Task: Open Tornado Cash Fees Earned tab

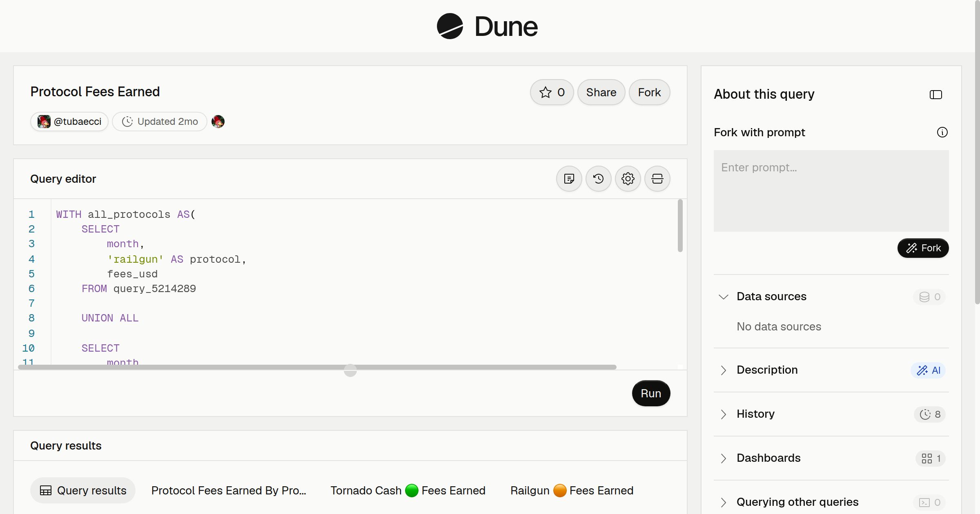Action: tap(408, 490)
